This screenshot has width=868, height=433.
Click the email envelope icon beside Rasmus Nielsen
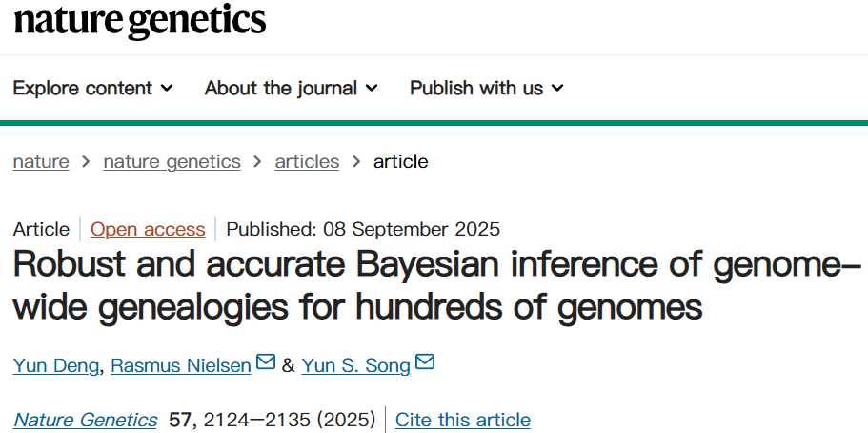tap(266, 363)
